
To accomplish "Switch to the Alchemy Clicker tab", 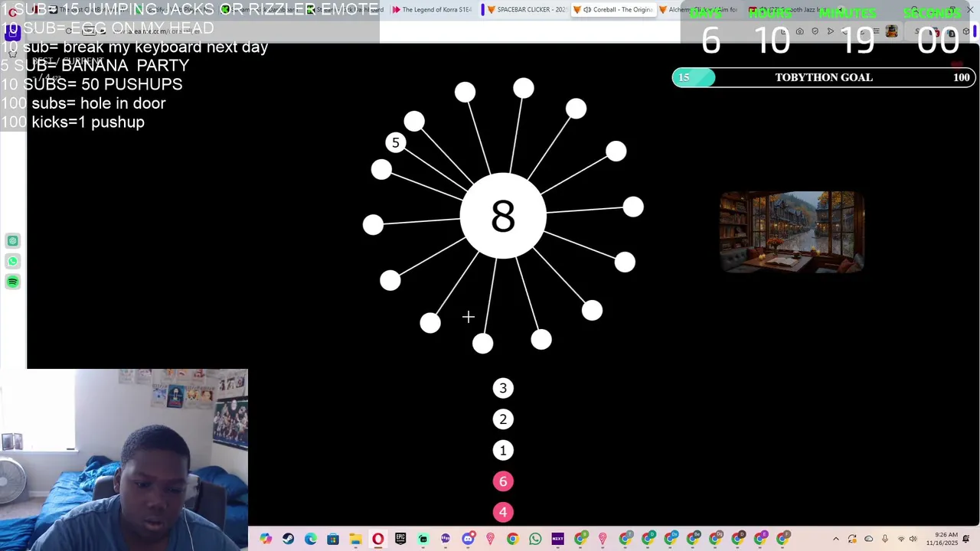I will coord(697,10).
